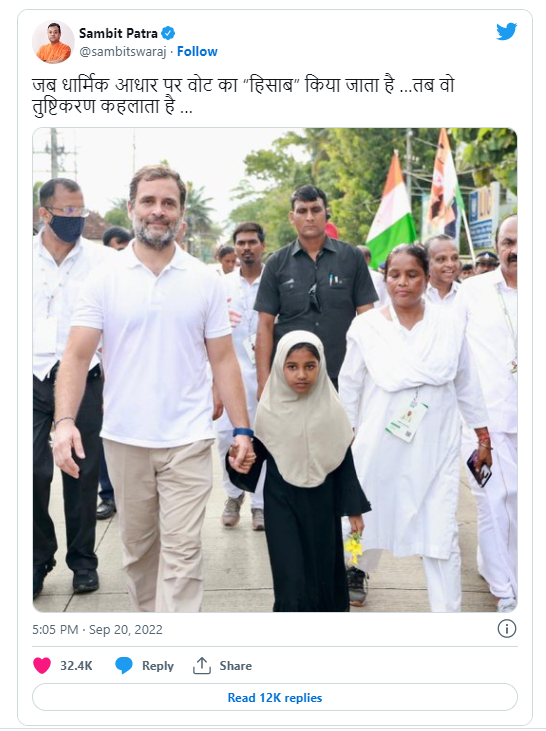Open the tweet info circle icon

[x=506, y=629]
